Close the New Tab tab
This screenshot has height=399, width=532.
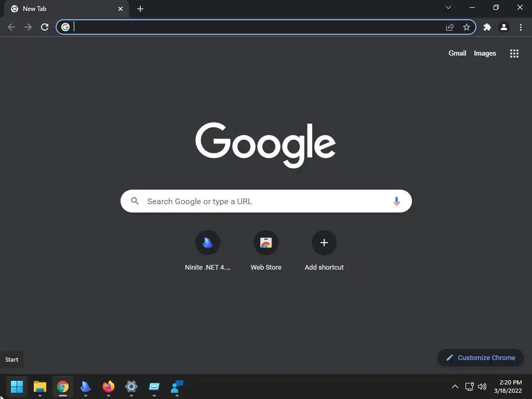click(121, 9)
